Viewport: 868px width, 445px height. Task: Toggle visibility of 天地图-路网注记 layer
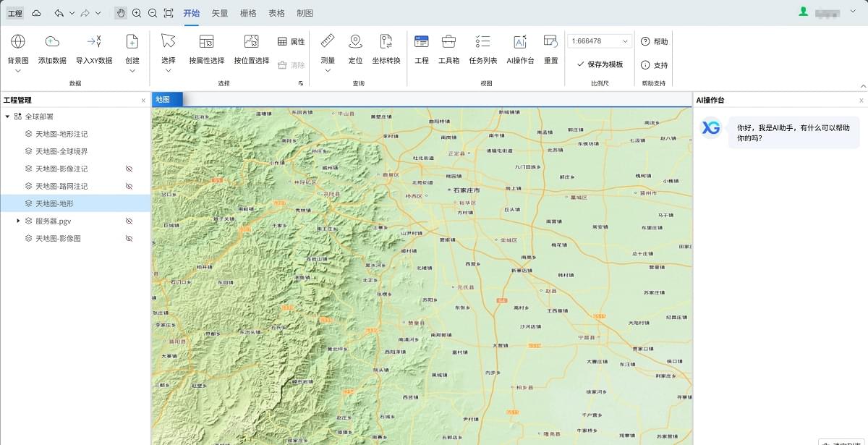click(129, 186)
